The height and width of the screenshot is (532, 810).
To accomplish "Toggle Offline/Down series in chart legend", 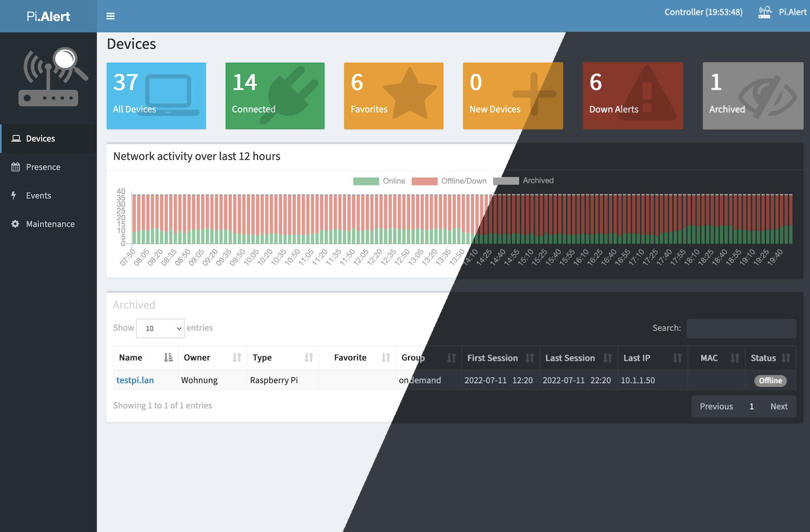I will 449,181.
